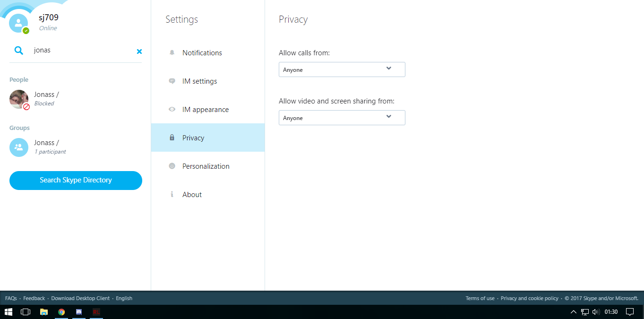Open Task View in the taskbar
644x319 pixels.
click(26, 312)
